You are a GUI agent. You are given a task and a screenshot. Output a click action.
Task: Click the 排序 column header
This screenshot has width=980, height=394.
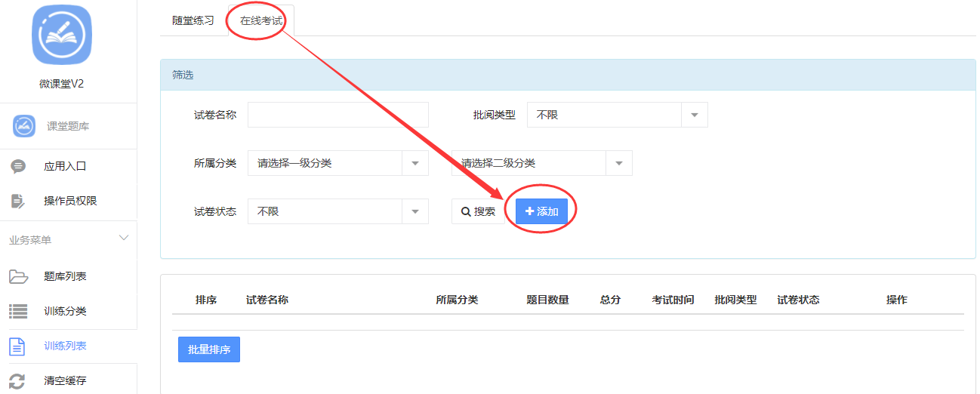pyautogui.click(x=206, y=300)
